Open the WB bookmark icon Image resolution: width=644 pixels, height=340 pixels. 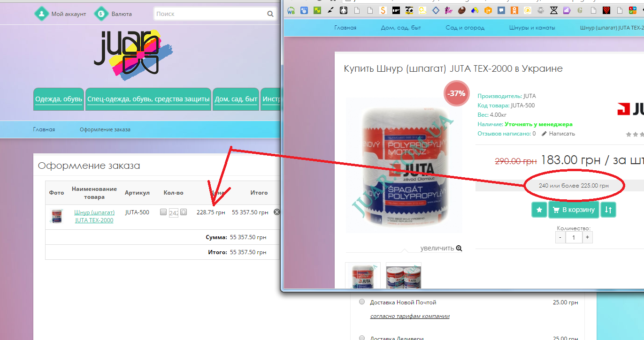click(x=291, y=10)
